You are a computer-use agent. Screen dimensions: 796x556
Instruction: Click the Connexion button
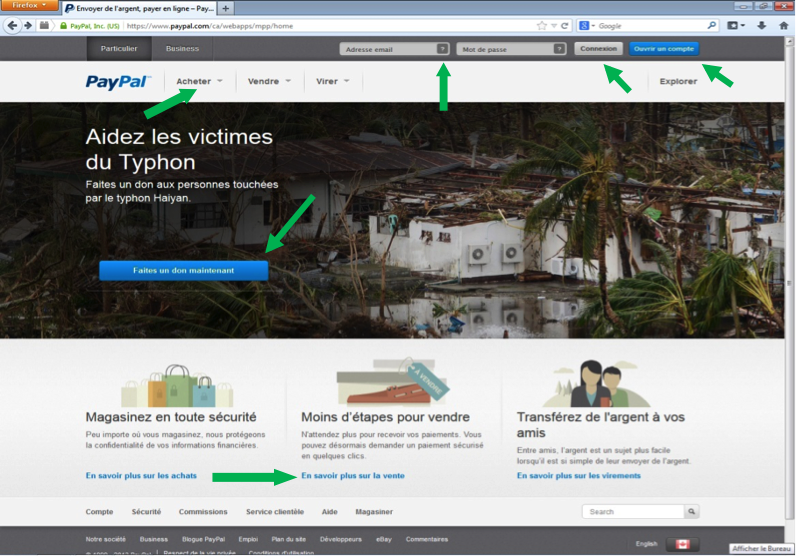pyautogui.click(x=598, y=48)
